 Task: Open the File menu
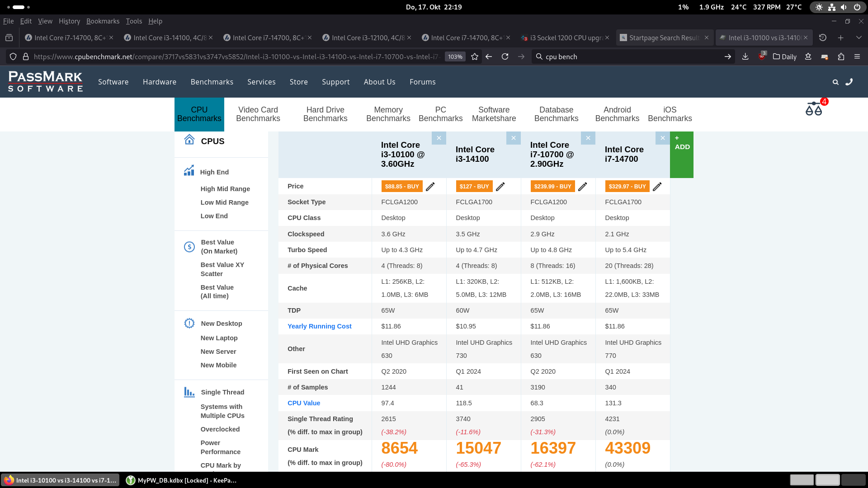pyautogui.click(x=8, y=21)
